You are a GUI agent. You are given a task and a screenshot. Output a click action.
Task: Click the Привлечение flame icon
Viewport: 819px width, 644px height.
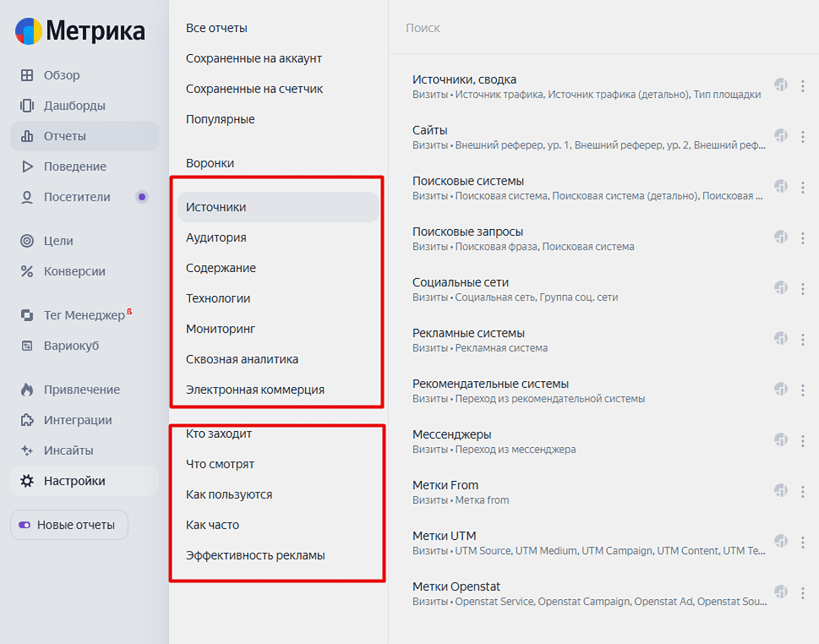click(x=27, y=390)
